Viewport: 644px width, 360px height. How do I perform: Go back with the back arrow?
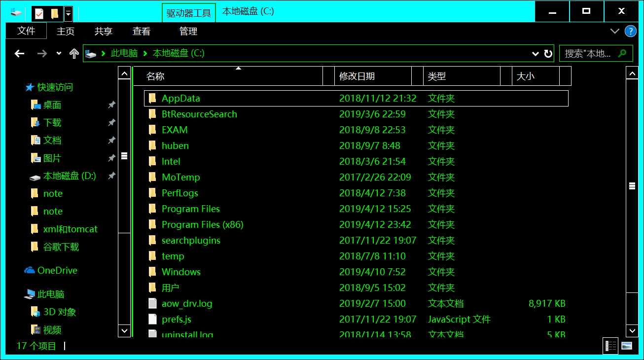click(19, 53)
